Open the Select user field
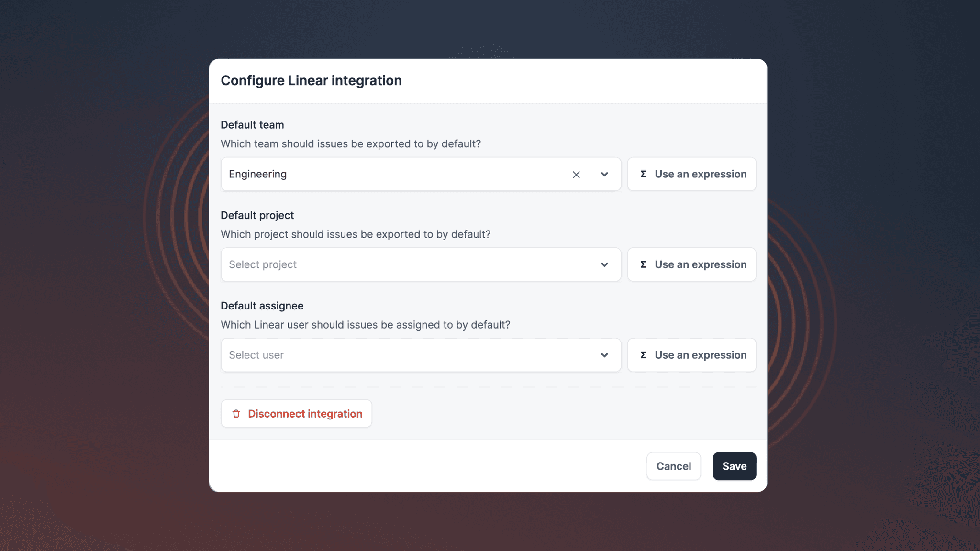The height and width of the screenshot is (551, 980). pyautogui.click(x=421, y=355)
